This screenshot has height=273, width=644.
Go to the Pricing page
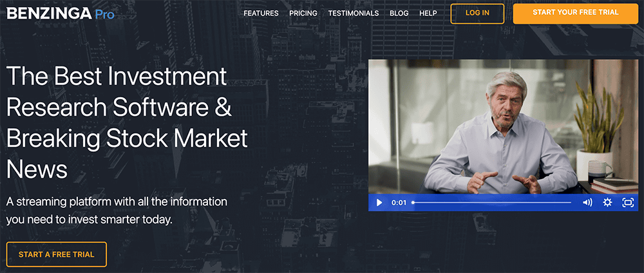tap(303, 14)
